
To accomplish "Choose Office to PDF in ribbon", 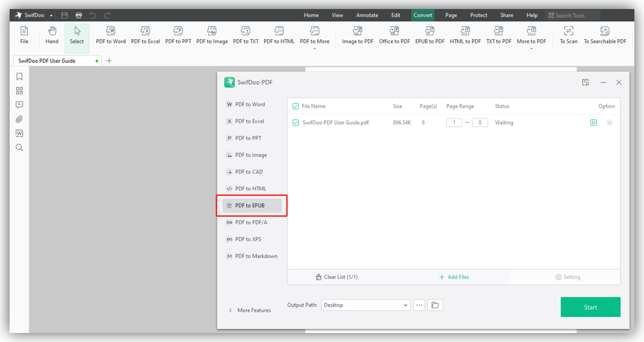I will point(394,36).
